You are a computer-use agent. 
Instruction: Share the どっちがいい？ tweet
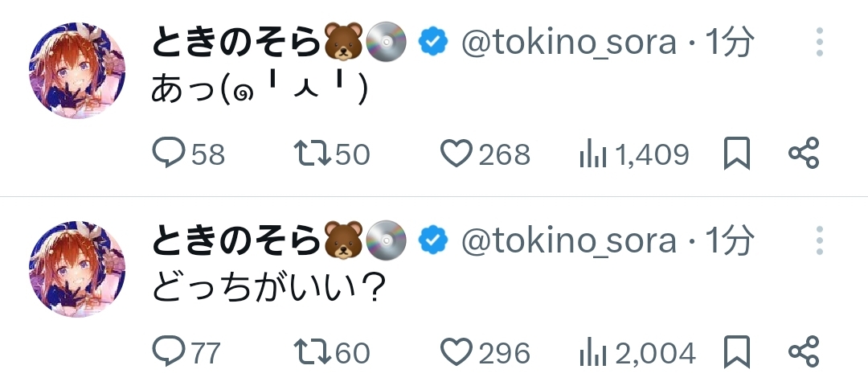[x=803, y=351]
